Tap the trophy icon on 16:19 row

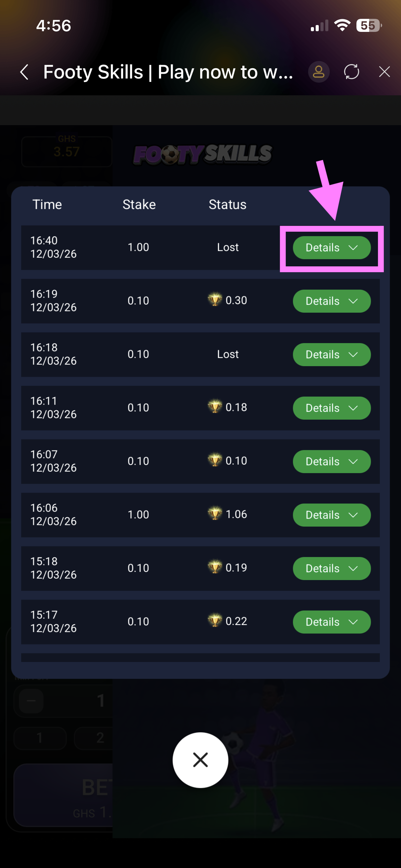coord(215,300)
